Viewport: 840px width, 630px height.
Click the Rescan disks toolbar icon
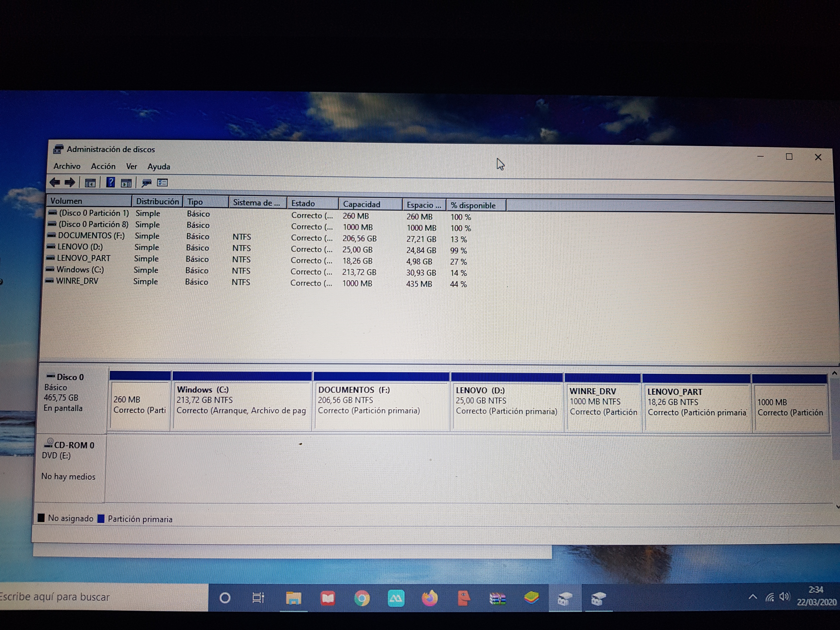pyautogui.click(x=147, y=183)
